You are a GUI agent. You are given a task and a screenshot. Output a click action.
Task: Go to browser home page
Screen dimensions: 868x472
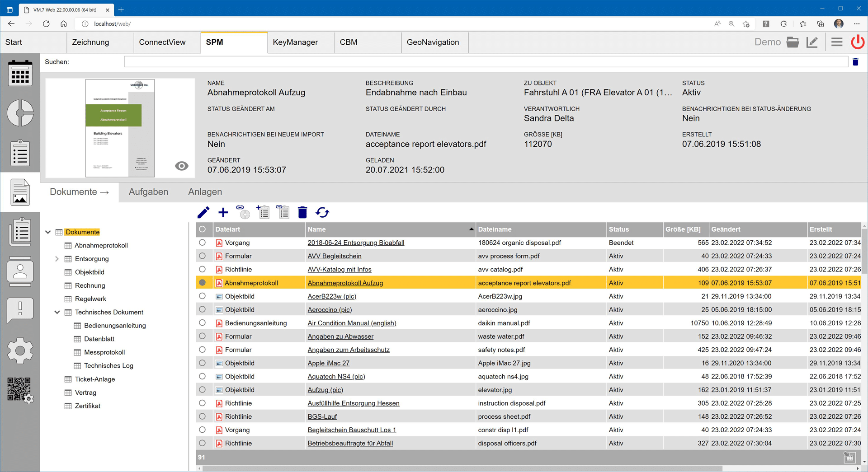point(64,24)
